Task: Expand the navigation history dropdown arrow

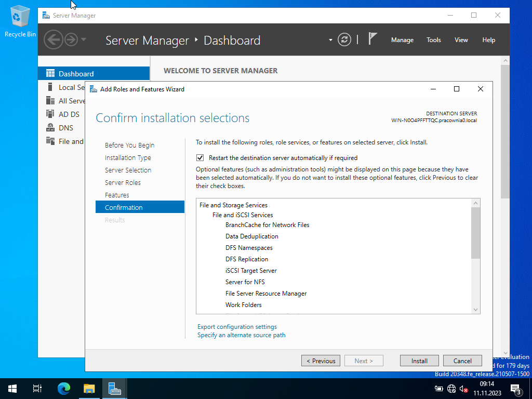Action: pos(84,40)
